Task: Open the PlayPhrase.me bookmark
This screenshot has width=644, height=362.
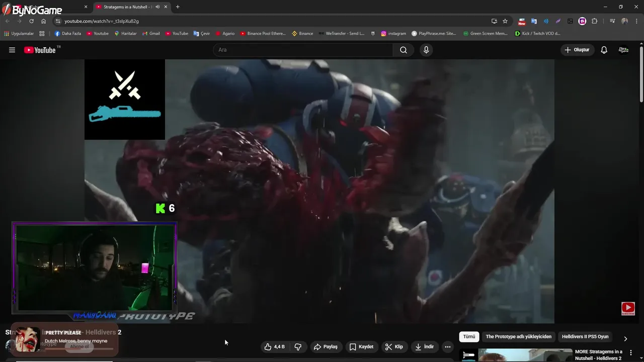Action: coord(434,34)
